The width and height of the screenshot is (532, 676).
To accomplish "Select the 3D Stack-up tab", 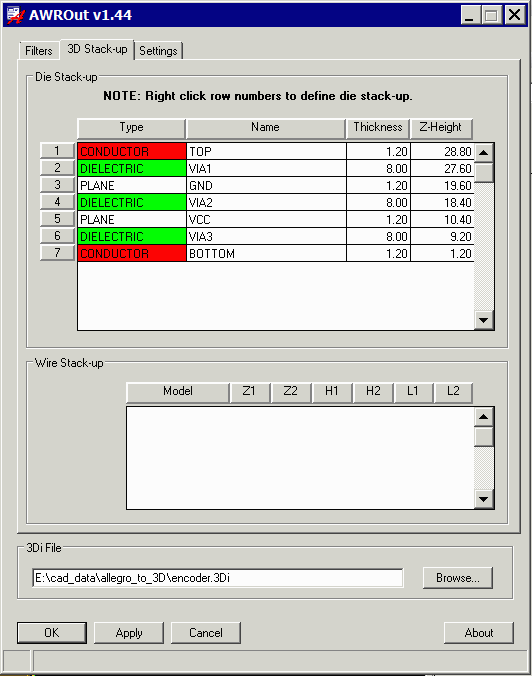I will click(97, 49).
